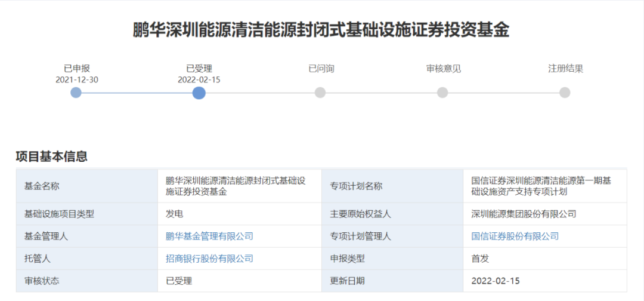Image resolution: width=644 pixels, height=301 pixels.
Task: Click the 申报类型 label cell
Action: (392, 258)
